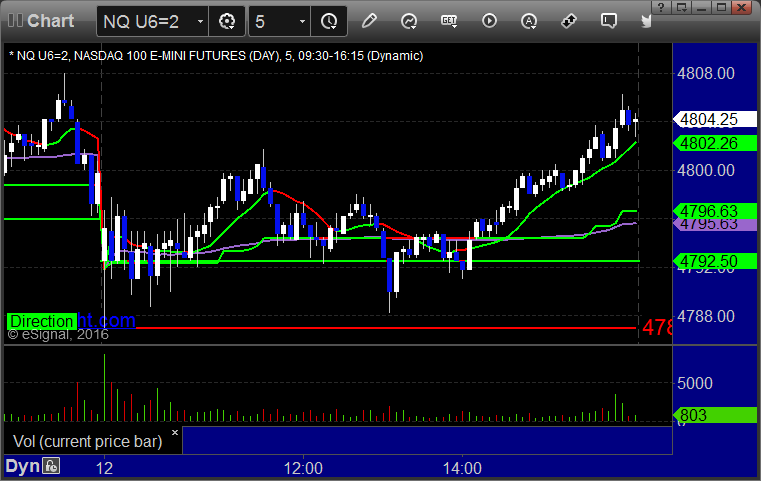Open the chart comment bubble icon
761x481 pixels.
(609, 21)
